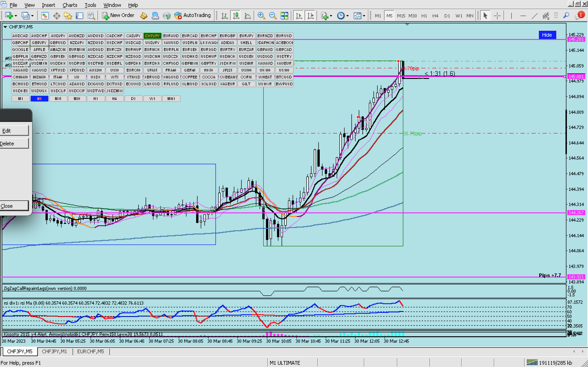Open the Navigator favorites panel
This screenshot has width=588, height=367.
coord(68,16)
